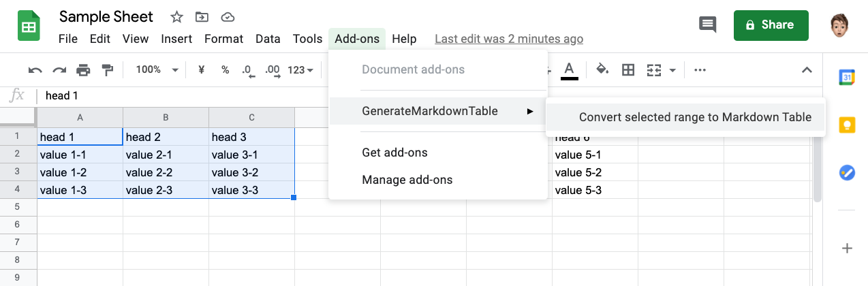This screenshot has width=868, height=286.
Task: Click the cell containing head 3
Action: tap(251, 137)
